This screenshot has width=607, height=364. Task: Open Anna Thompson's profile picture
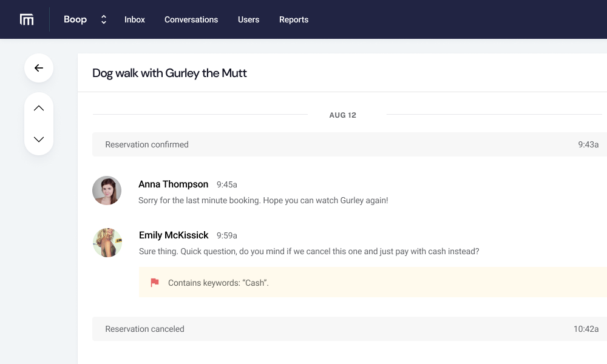tap(107, 190)
